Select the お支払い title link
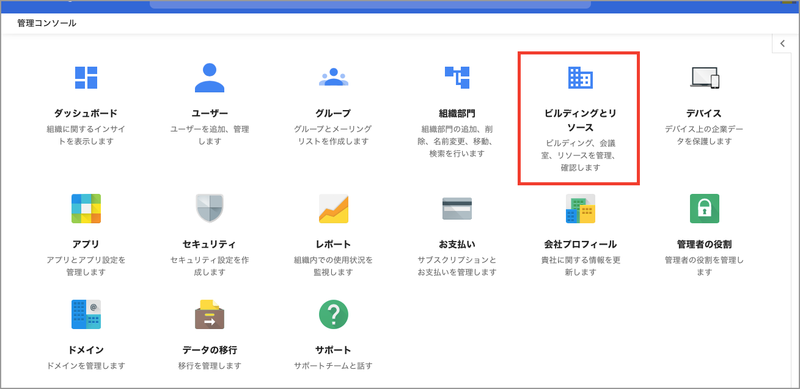The height and width of the screenshot is (389, 800). coord(457,244)
